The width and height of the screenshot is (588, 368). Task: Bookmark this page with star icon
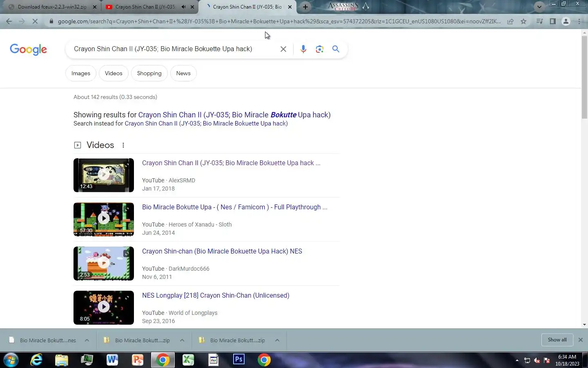(x=523, y=21)
